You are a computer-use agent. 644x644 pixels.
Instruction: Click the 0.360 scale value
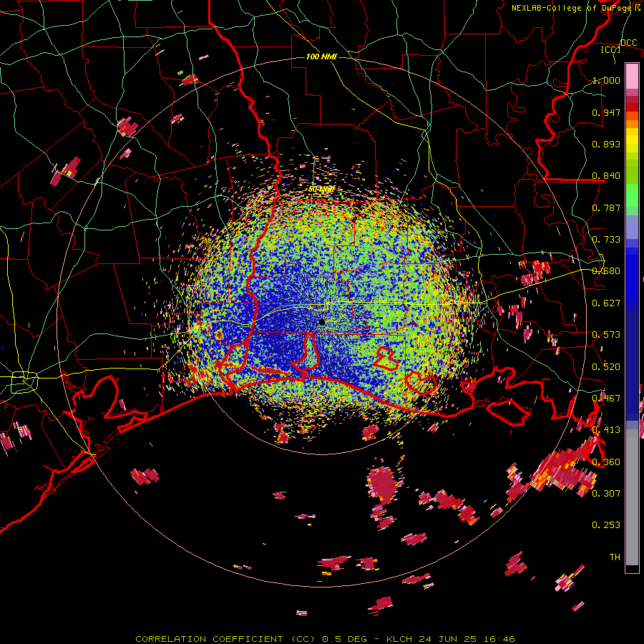pos(606,462)
